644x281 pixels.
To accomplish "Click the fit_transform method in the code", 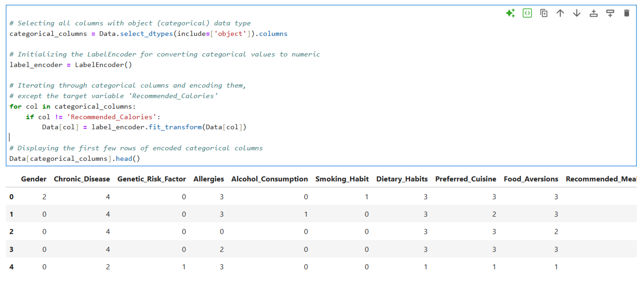I will coord(175,127).
